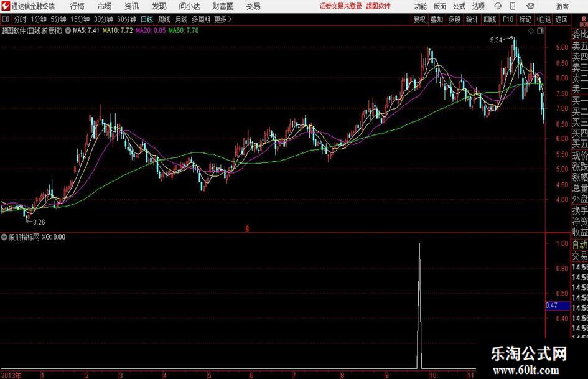Image resolution: width=588 pixels, height=379 pixels.
Task: Click the 3.26 low price label
Action: [x=39, y=222]
